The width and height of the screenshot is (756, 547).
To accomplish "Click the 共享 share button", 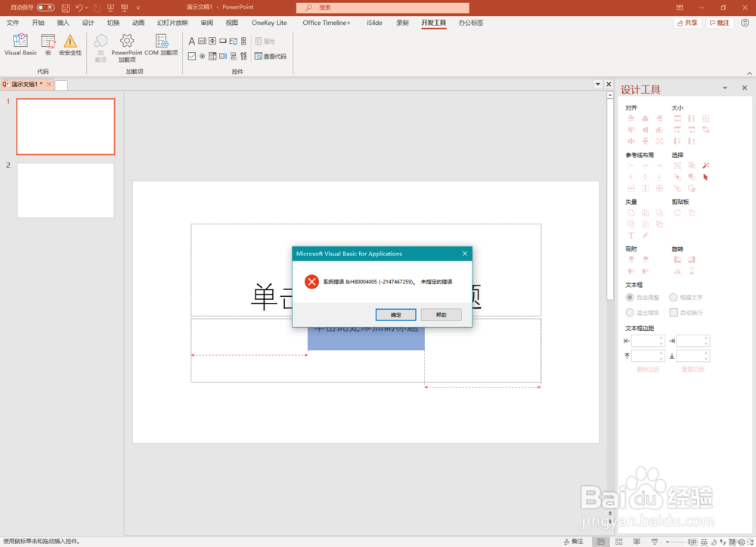I will [x=687, y=23].
